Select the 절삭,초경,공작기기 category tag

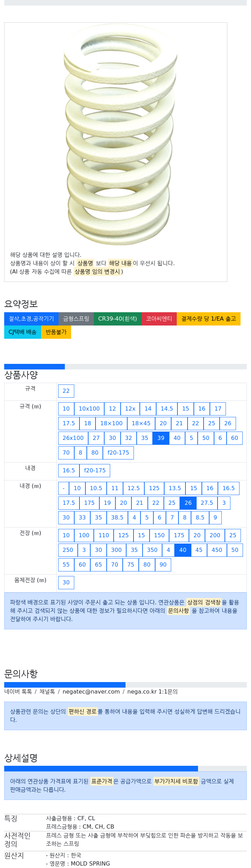(31, 319)
